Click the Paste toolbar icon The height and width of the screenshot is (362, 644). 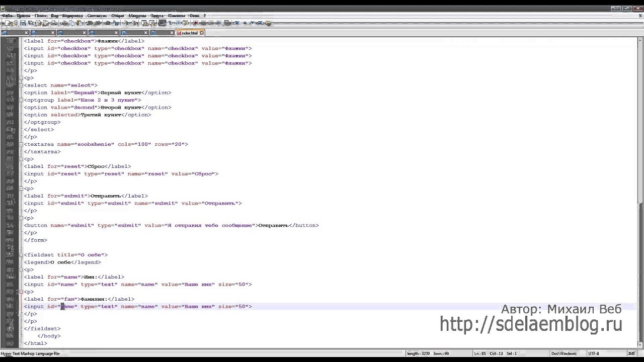click(79, 23)
